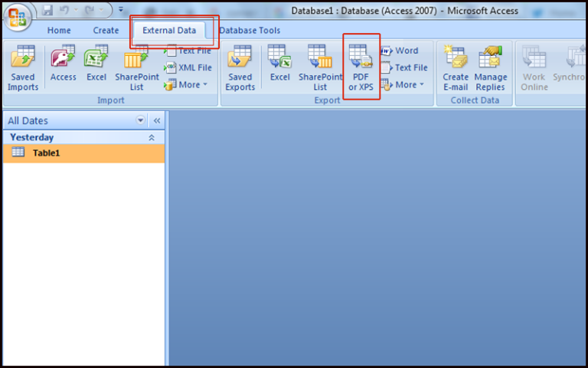The height and width of the screenshot is (368, 588).
Task: Open the All Dates navigation dropdown
Action: [140, 120]
